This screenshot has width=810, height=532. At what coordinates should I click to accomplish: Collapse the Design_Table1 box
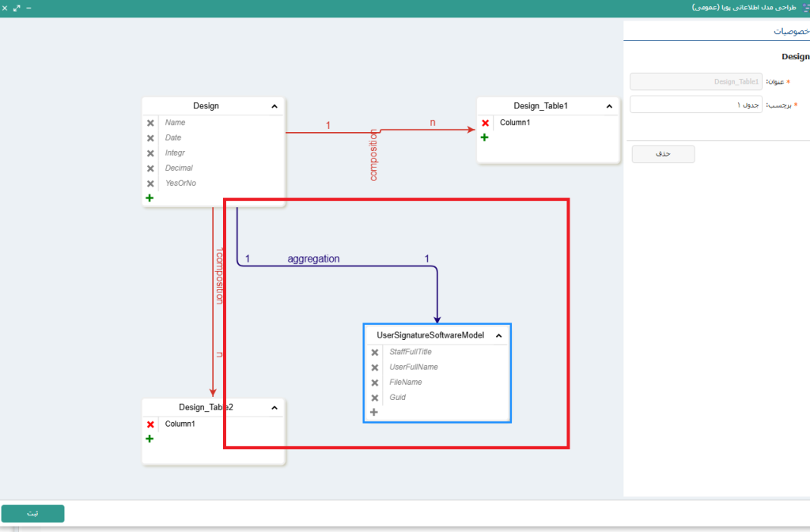609,106
